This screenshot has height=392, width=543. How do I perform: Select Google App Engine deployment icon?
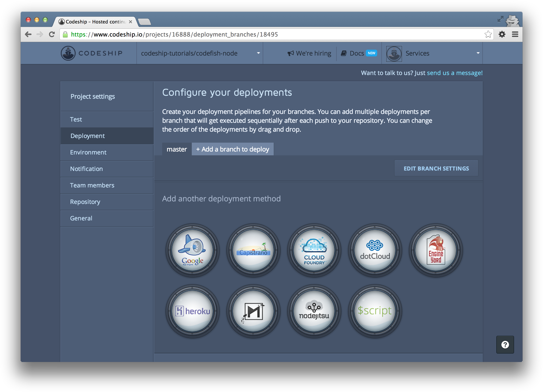tap(192, 250)
